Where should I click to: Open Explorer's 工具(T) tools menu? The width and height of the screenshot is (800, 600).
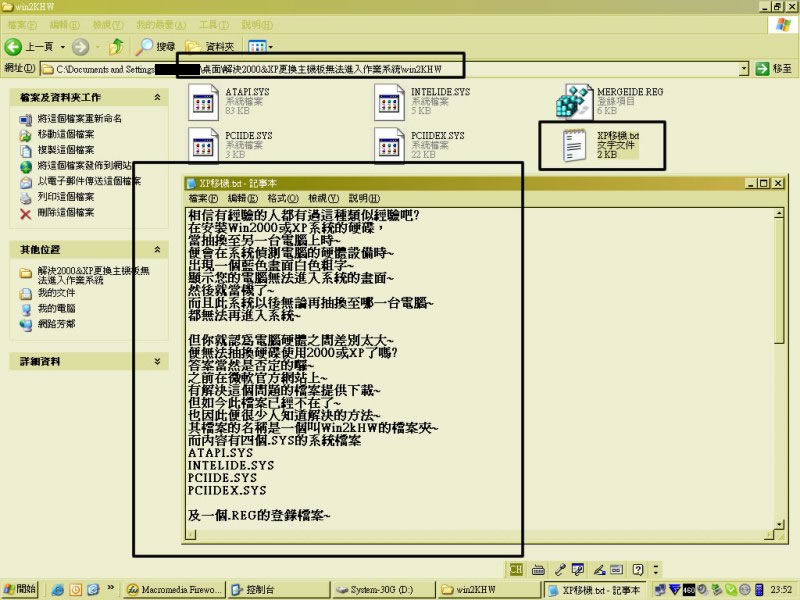[x=214, y=25]
